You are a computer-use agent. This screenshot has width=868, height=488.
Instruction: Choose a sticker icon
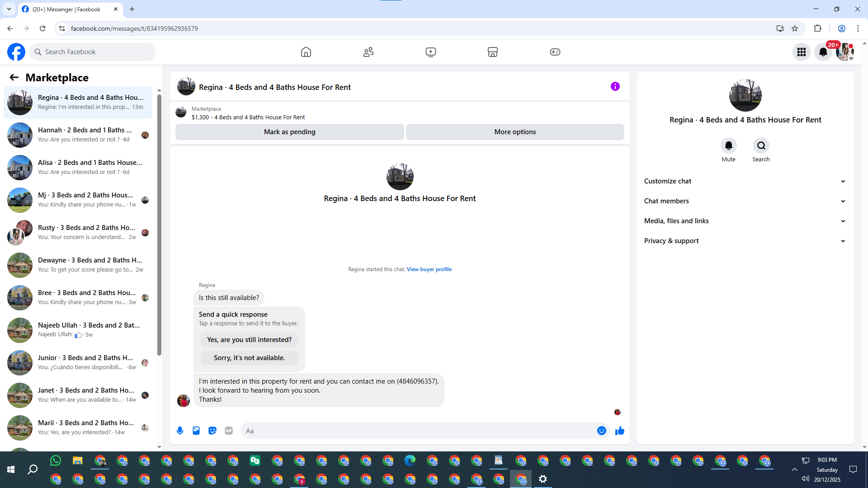point(212,431)
